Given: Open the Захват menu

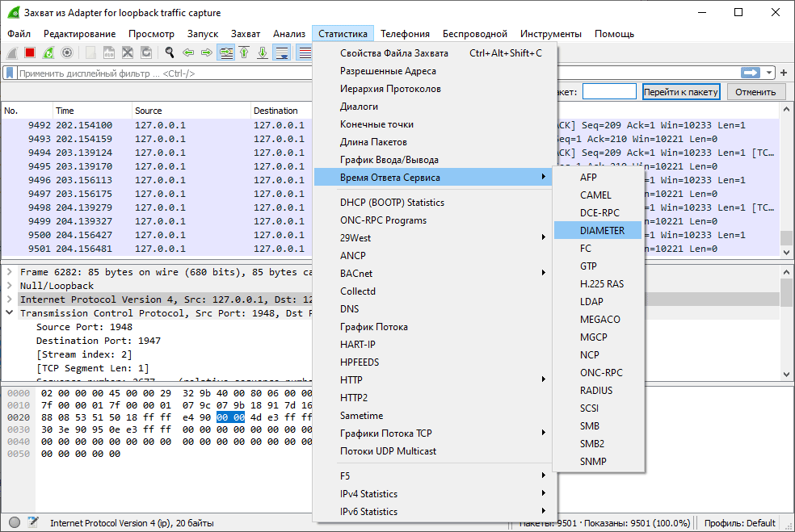Looking at the screenshot, I should click(x=246, y=34).
